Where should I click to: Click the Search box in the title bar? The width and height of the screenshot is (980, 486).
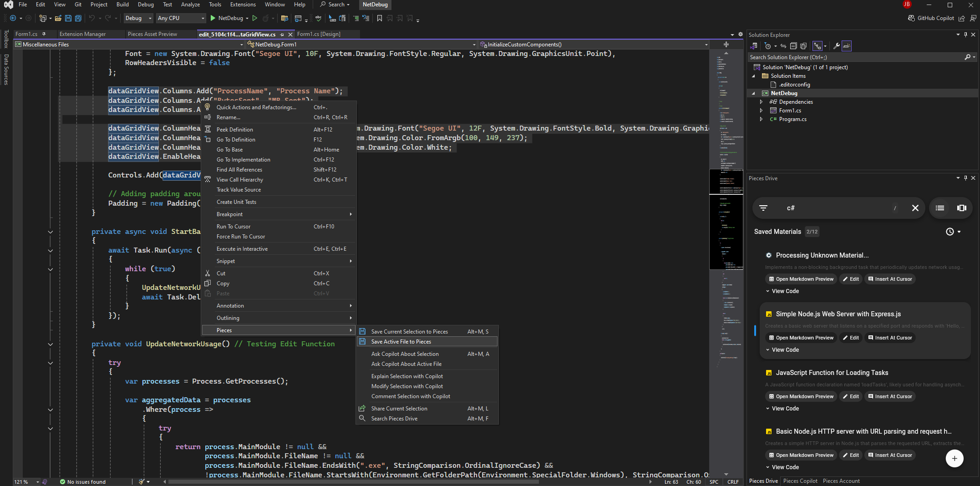(x=335, y=5)
